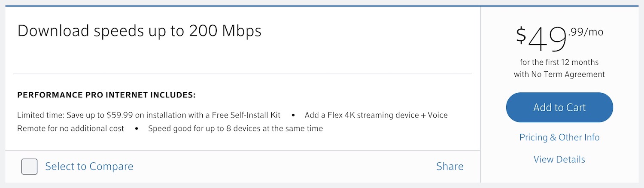This screenshot has width=644, height=188.
Task: Share this internet plan
Action: (x=450, y=167)
